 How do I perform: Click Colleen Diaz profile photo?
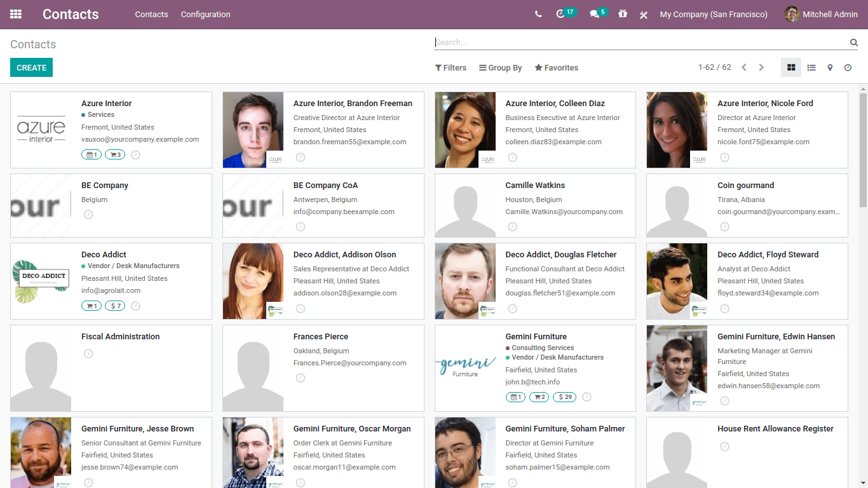(x=465, y=130)
